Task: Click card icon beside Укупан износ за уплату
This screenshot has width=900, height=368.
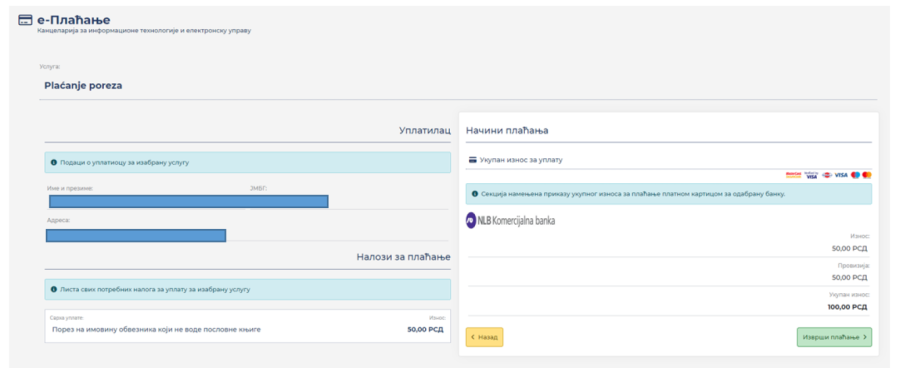Action: 472,160
